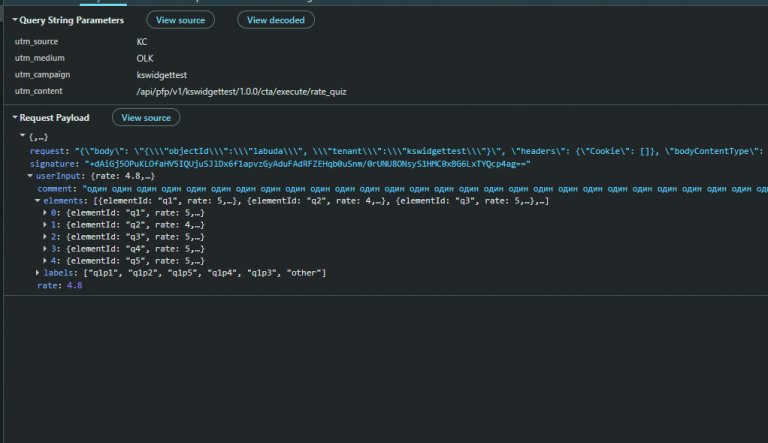The image size is (768, 443).
Task: Expand element 2 with elementId q3
Action: (x=45, y=237)
